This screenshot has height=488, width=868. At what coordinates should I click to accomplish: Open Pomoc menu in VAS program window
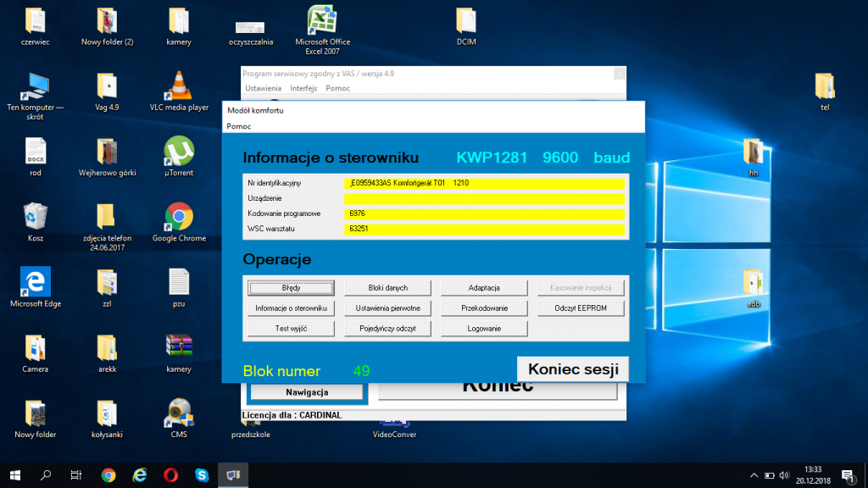[337, 88]
